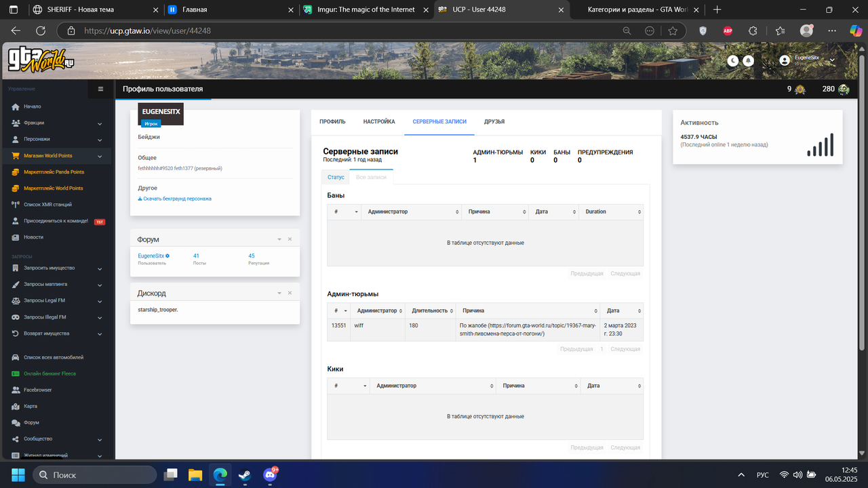Viewport: 868px width, 488px height.
Task: Click the 280 panda points icon
Action: 844,89
